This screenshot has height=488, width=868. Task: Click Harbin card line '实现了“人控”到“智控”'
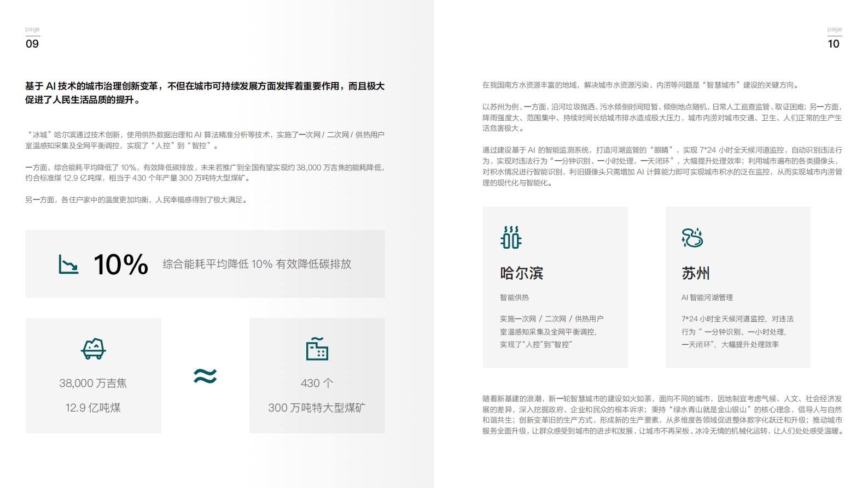(535, 344)
